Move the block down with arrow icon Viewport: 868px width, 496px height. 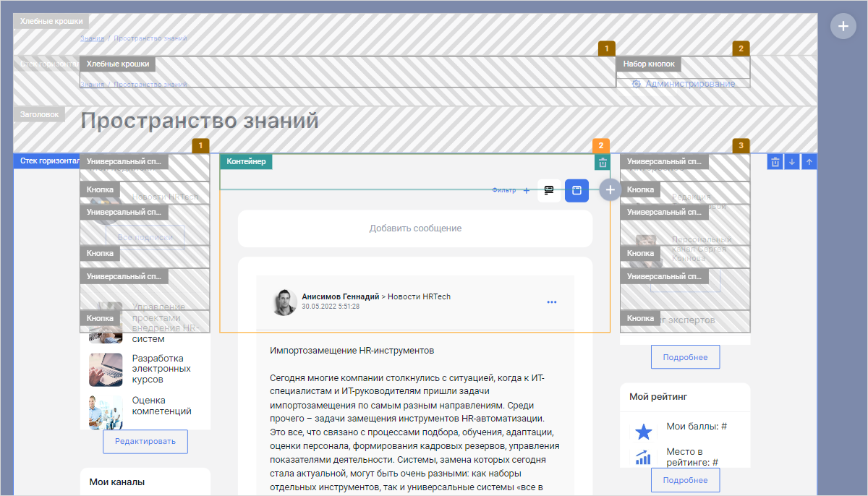[x=791, y=161]
